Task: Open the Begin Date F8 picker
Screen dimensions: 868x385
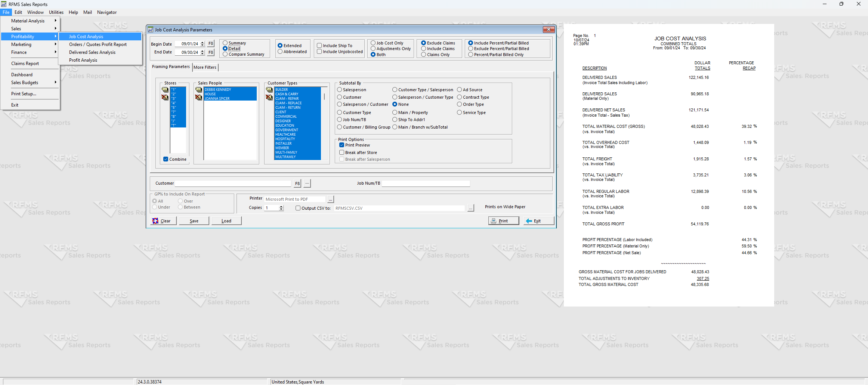Action: coord(211,44)
